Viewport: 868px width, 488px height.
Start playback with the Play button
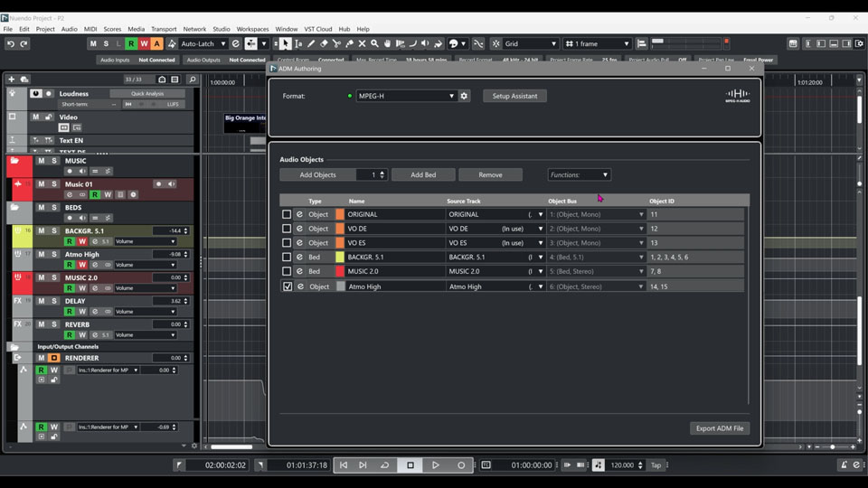[436, 465]
